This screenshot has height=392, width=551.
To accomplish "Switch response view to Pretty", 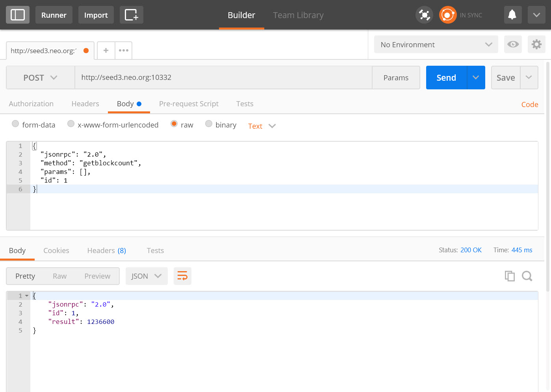I will (25, 276).
